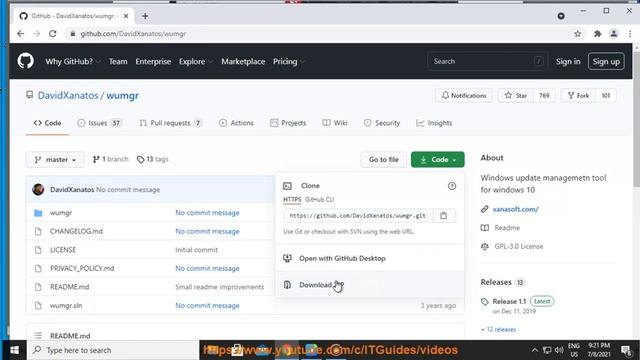Copy clone URL with clipboard icon
Screen dimensions: 640x360
(443, 216)
